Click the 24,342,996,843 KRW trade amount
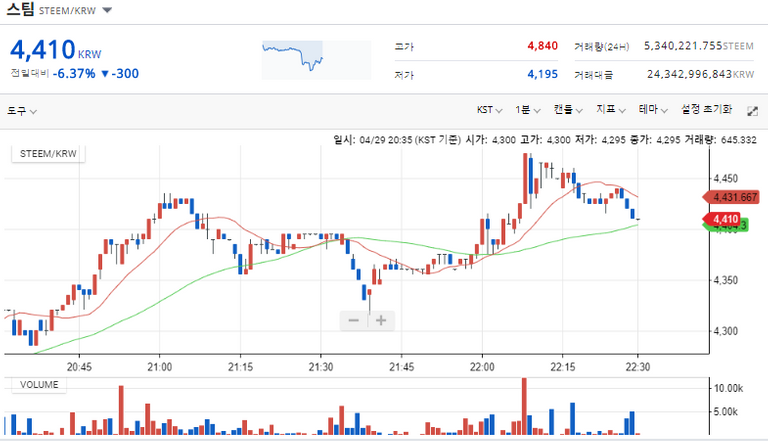This screenshot has width=768, height=441. [x=700, y=74]
